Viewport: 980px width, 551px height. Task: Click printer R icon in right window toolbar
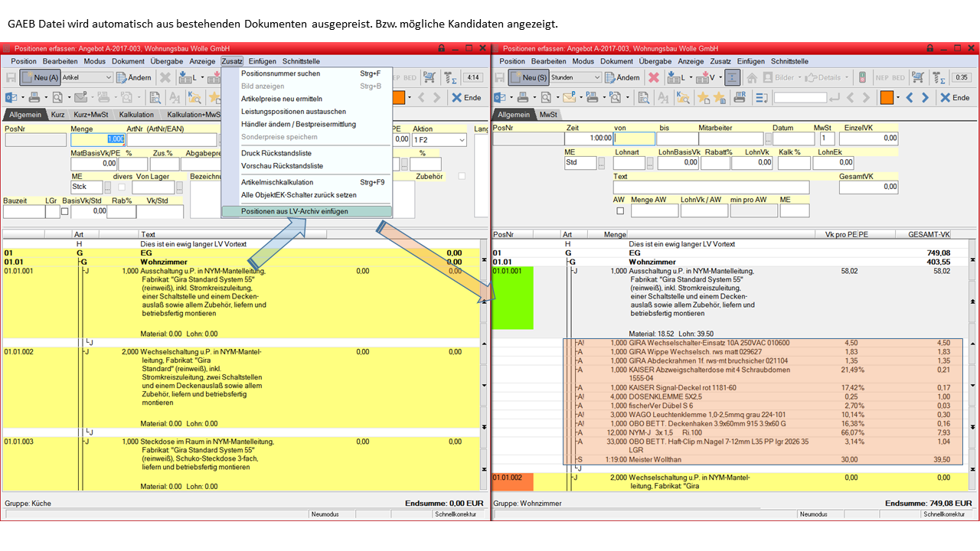740,97
